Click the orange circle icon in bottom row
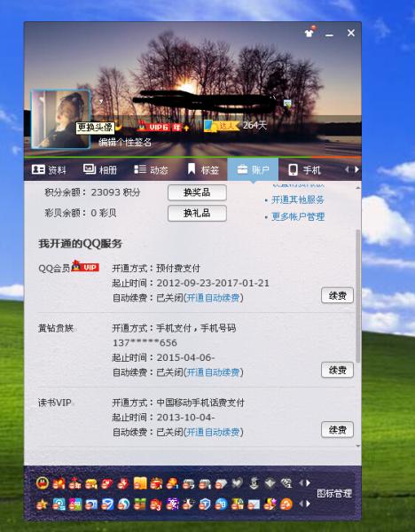 (286, 505)
